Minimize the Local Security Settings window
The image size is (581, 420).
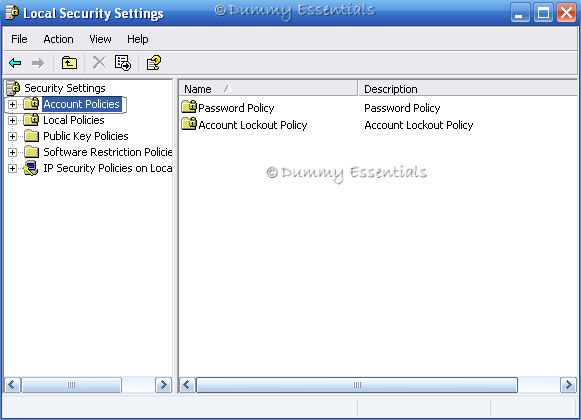click(520, 13)
